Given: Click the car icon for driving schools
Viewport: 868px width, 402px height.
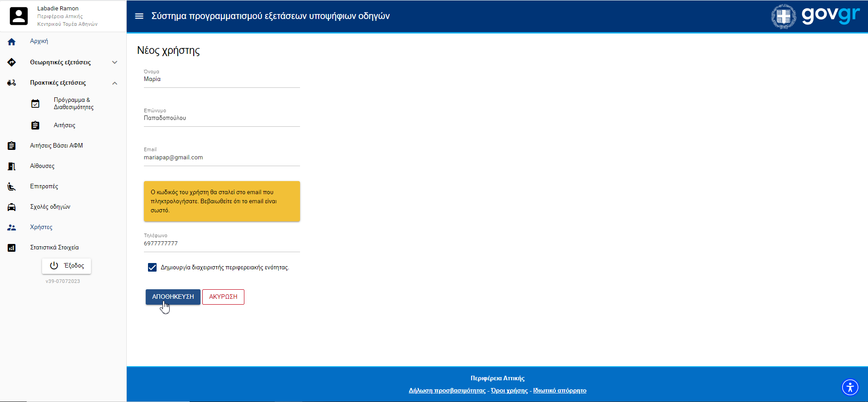Looking at the screenshot, I should (x=12, y=207).
